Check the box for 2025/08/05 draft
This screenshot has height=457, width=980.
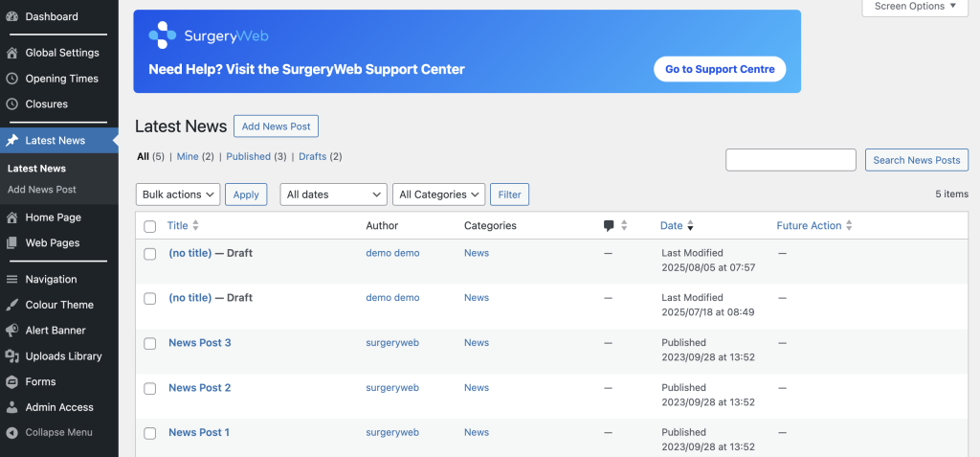coord(150,254)
